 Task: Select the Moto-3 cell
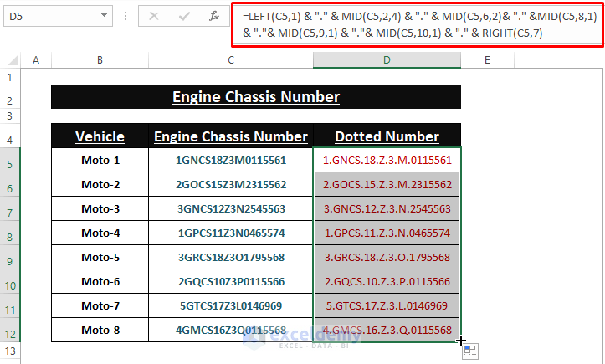click(x=100, y=209)
